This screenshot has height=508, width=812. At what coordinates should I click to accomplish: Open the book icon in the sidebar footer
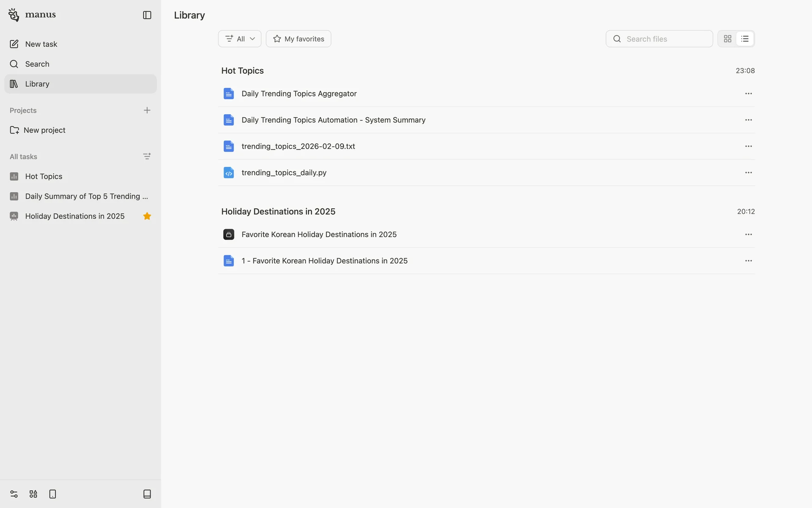pyautogui.click(x=147, y=494)
